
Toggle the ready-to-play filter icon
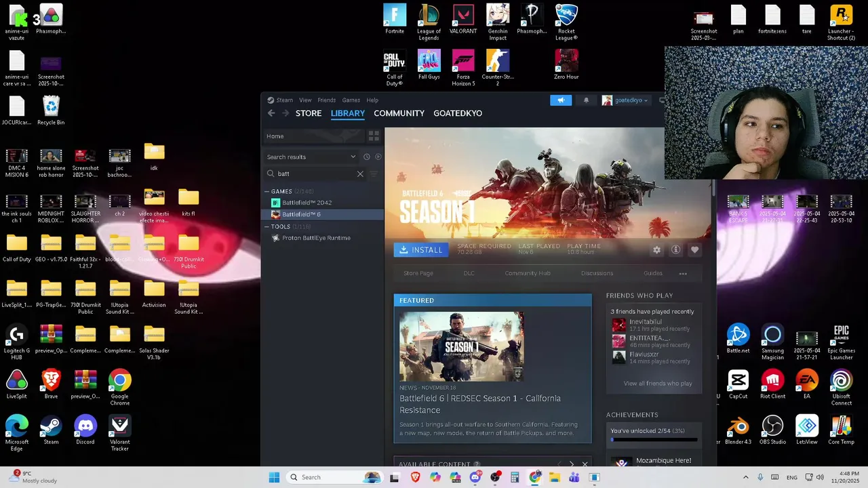378,157
